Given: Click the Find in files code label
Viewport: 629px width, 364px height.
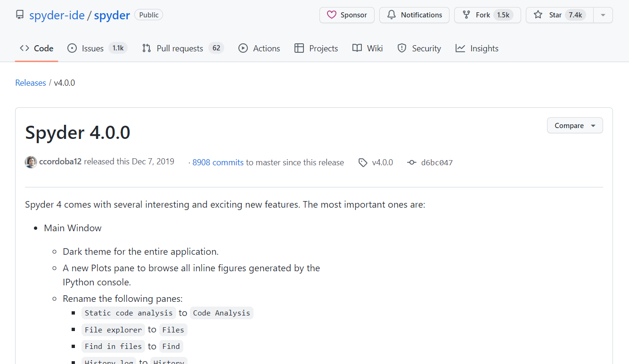Looking at the screenshot, I should [113, 346].
